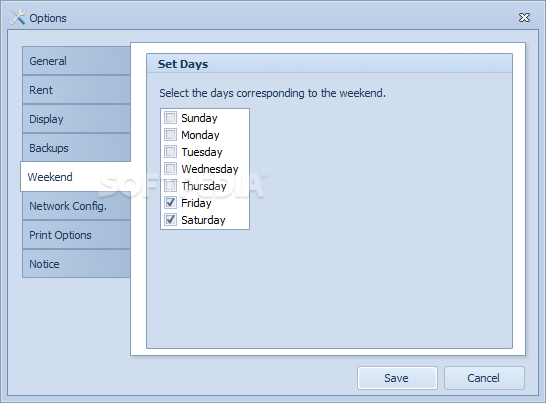Check the Monday weekend option
The width and height of the screenshot is (546, 403).
pyautogui.click(x=171, y=134)
